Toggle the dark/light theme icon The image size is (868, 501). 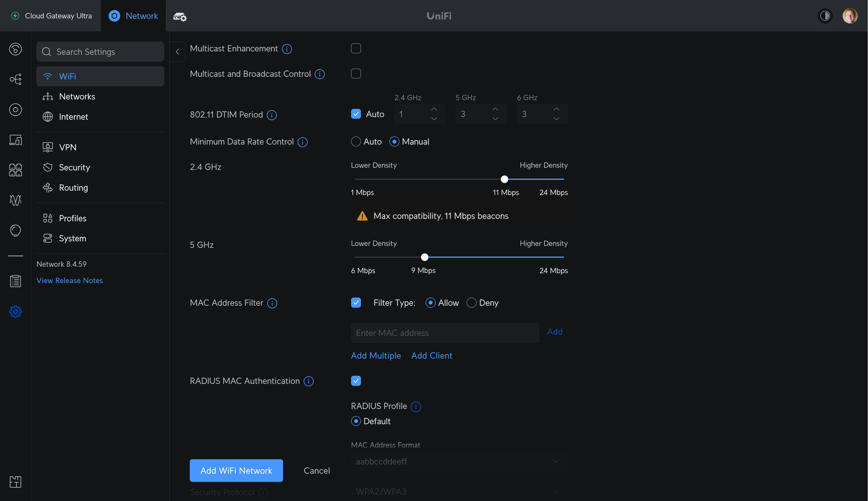[825, 16]
